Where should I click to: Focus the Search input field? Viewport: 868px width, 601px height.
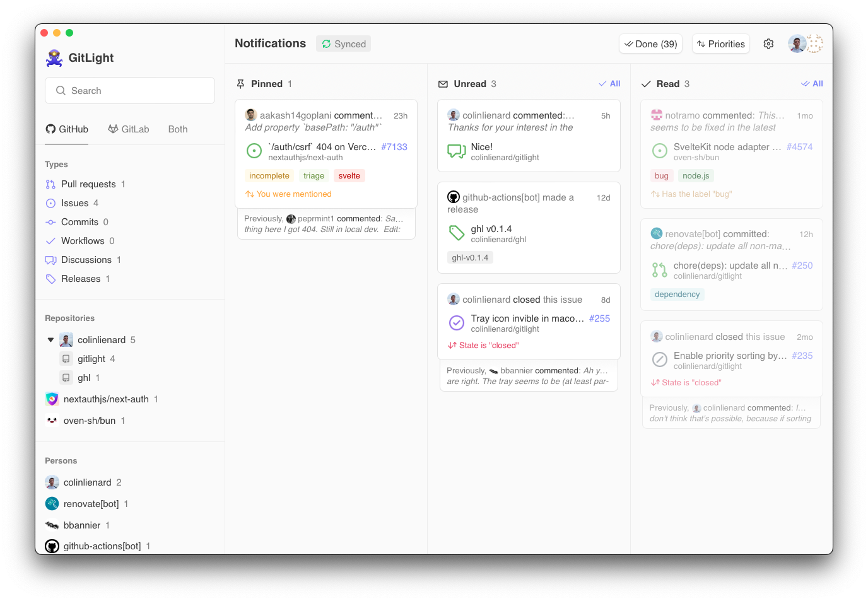tap(130, 91)
